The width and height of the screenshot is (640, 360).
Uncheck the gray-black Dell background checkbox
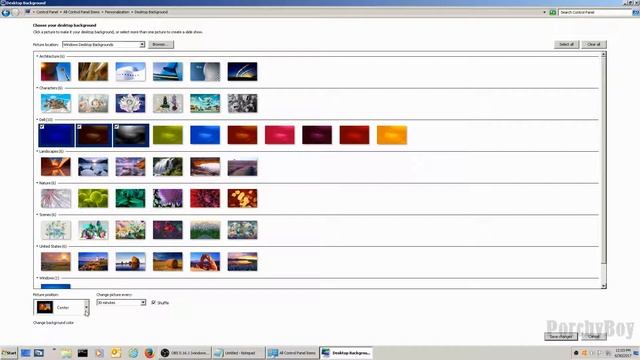[116, 127]
